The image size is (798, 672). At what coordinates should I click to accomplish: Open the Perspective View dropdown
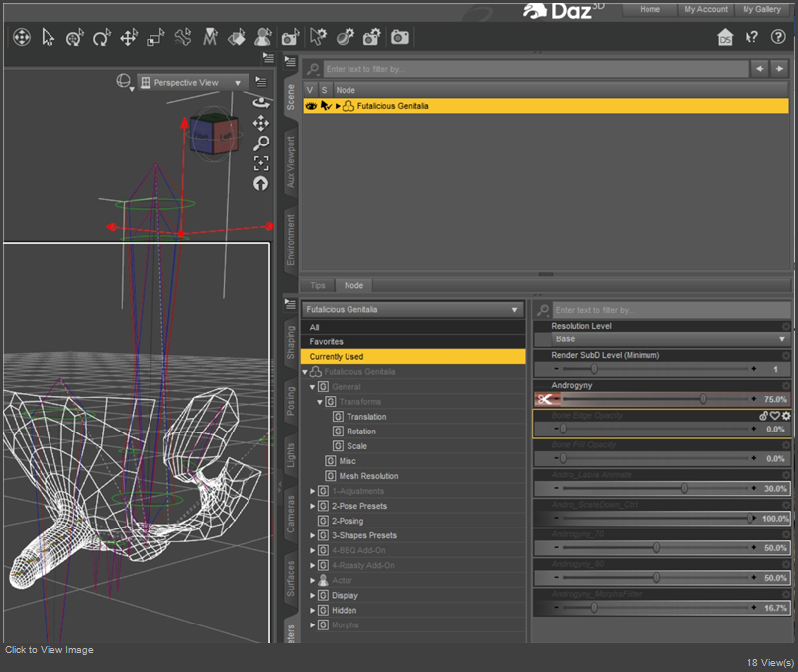point(193,82)
